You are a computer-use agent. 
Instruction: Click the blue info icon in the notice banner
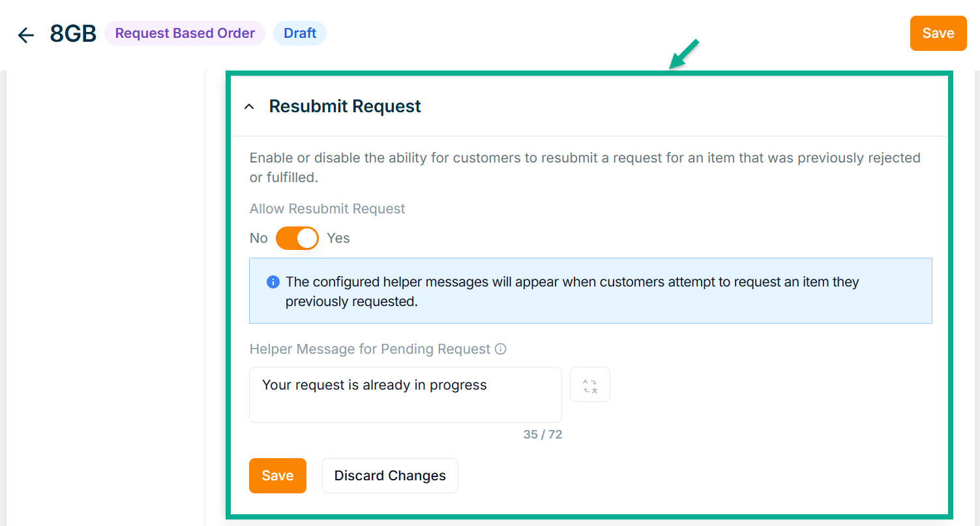coord(273,283)
